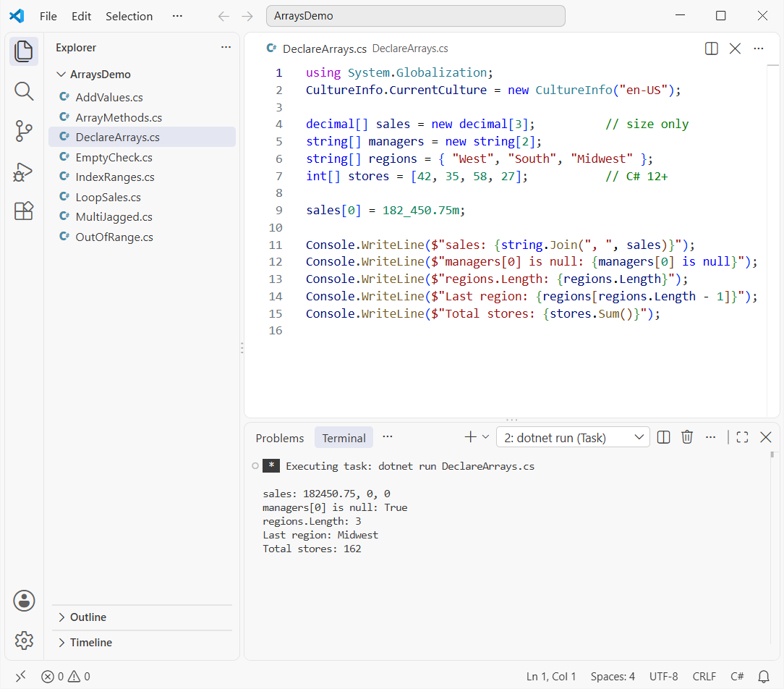Split the terminal panel
784x689 pixels.
[x=663, y=437]
